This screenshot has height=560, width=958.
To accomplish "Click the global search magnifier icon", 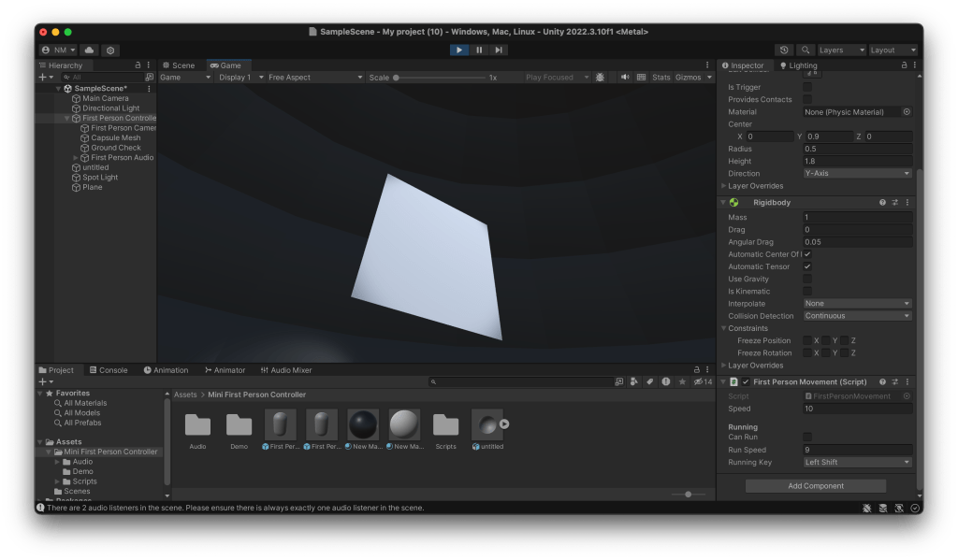I will [x=805, y=50].
